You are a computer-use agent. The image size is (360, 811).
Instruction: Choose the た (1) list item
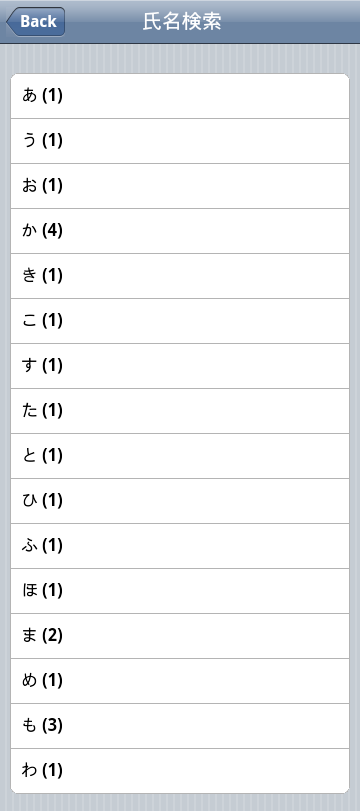click(x=180, y=411)
